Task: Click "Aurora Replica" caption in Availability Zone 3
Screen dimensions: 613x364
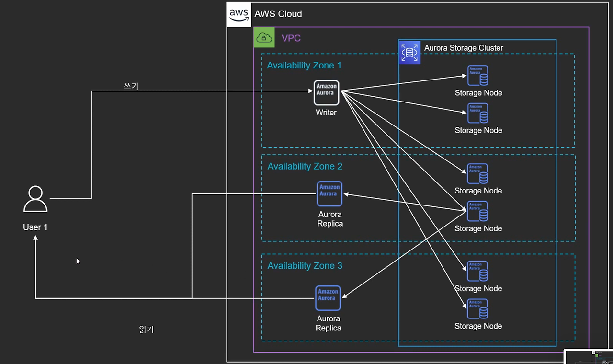Action: (x=329, y=323)
